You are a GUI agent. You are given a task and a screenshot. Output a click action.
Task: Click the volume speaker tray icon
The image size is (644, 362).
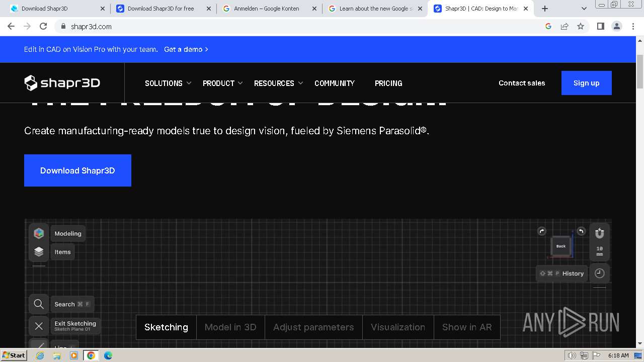(572, 355)
